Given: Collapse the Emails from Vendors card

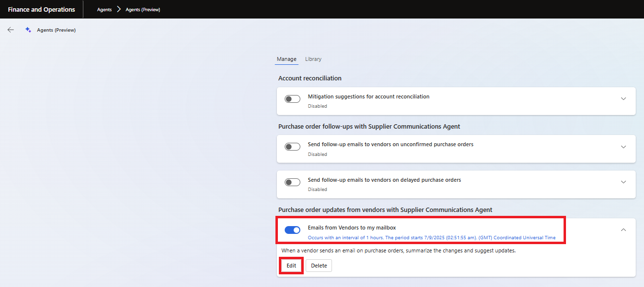Looking at the screenshot, I should pos(623,230).
